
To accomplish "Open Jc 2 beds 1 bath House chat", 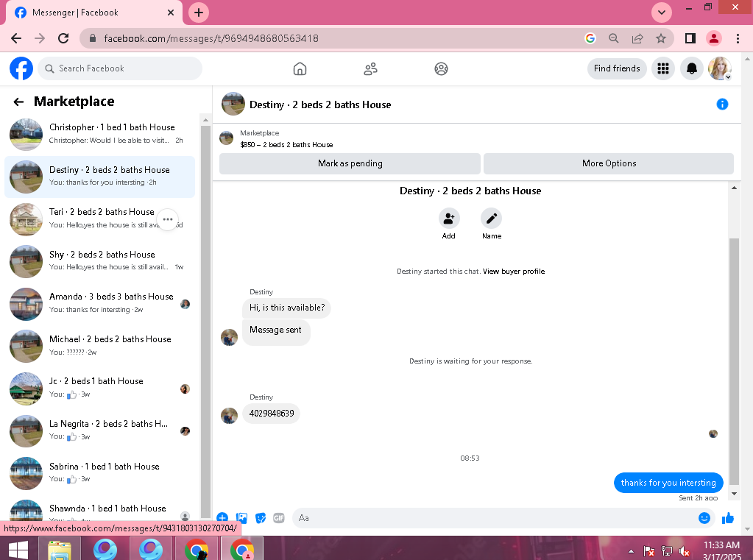I will (100, 388).
